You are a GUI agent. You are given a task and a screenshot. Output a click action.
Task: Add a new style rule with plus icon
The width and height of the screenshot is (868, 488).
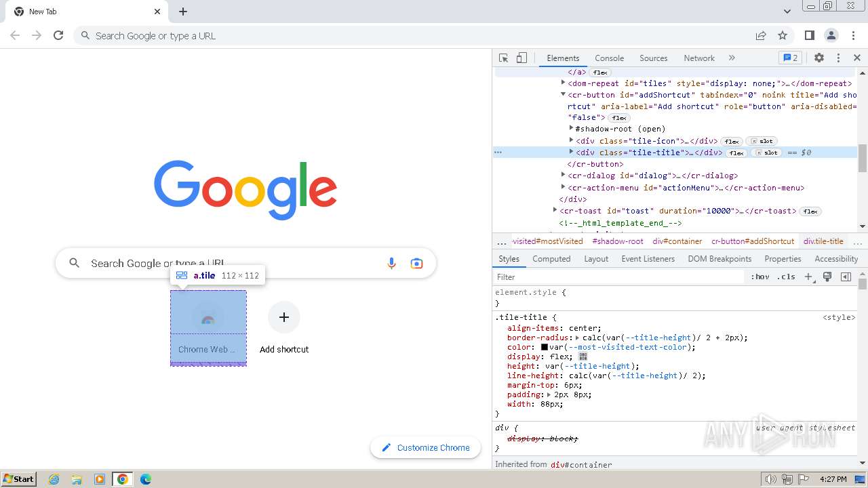[808, 277]
